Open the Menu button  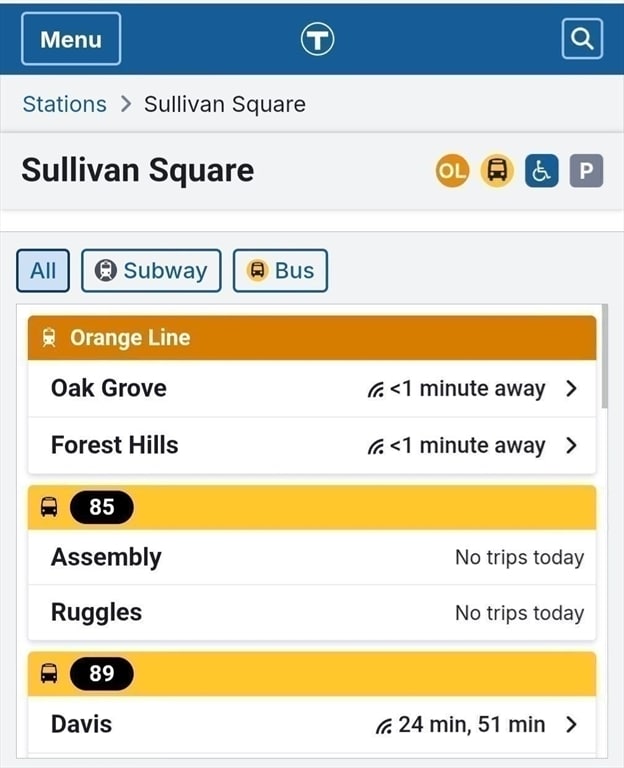point(71,39)
